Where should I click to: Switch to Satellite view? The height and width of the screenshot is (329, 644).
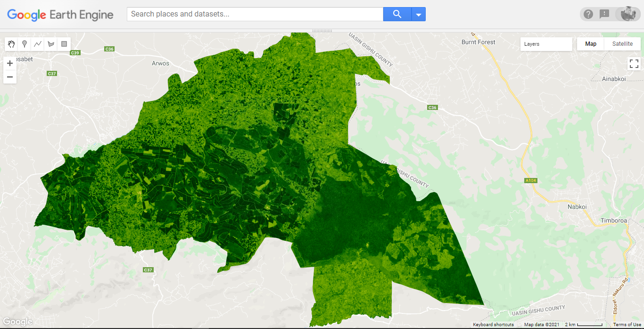[x=622, y=43]
